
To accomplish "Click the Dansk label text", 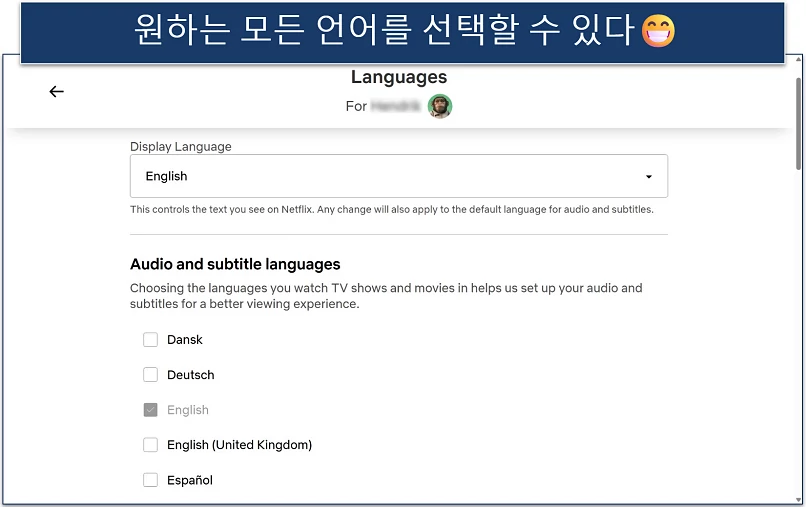I will pyautogui.click(x=185, y=339).
